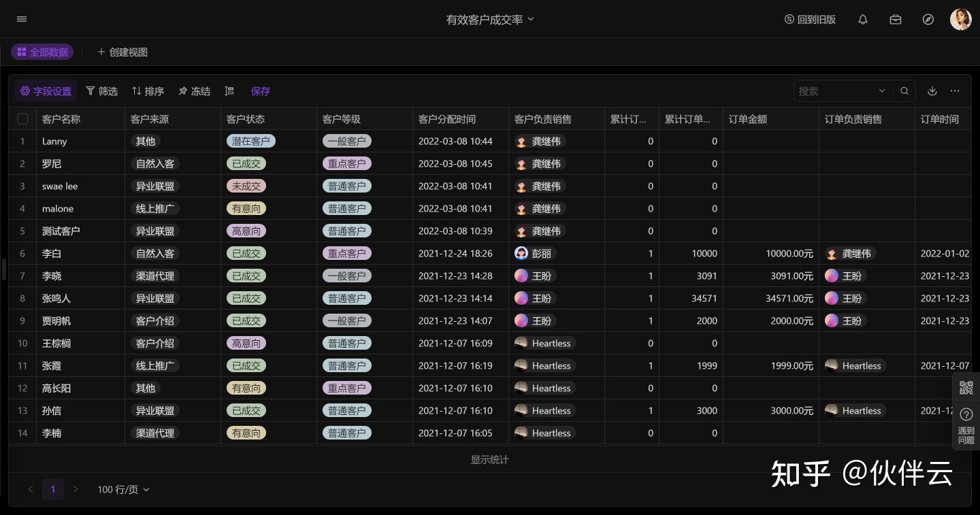Open 字段设置 field settings
980x515 pixels.
pos(46,91)
